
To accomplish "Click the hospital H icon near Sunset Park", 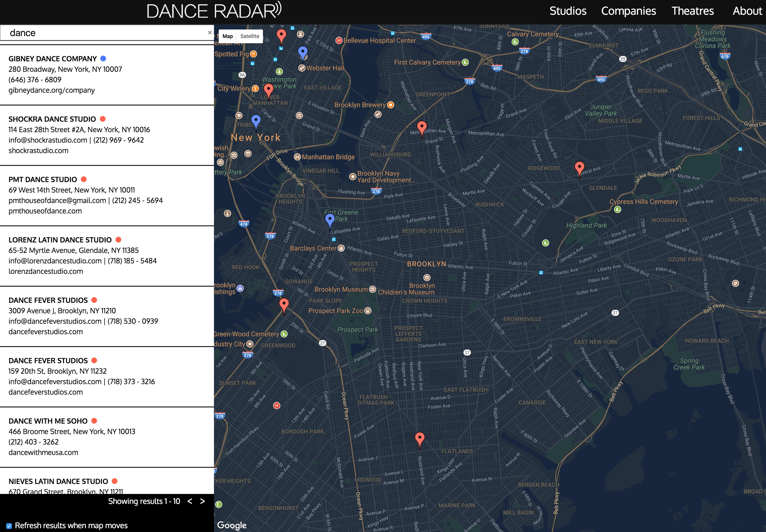I will pyautogui.click(x=277, y=406).
